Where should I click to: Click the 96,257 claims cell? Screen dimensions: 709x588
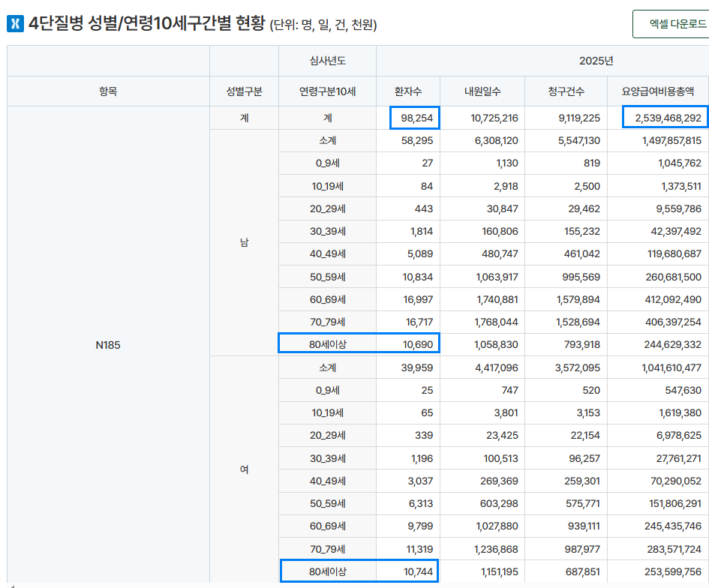pyautogui.click(x=566, y=458)
